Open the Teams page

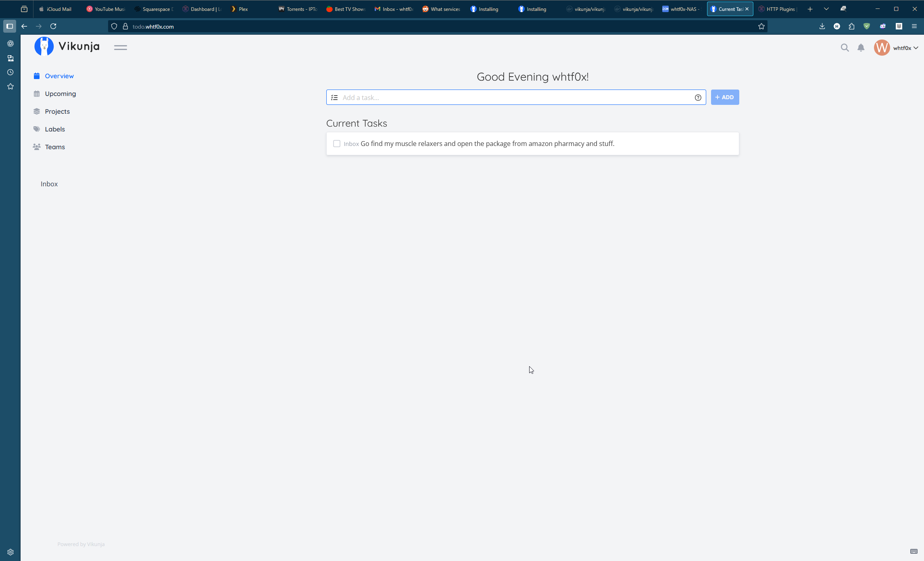pyautogui.click(x=55, y=147)
